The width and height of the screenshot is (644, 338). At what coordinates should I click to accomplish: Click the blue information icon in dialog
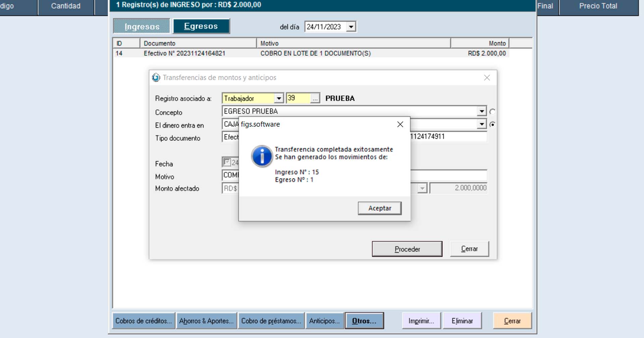262,156
